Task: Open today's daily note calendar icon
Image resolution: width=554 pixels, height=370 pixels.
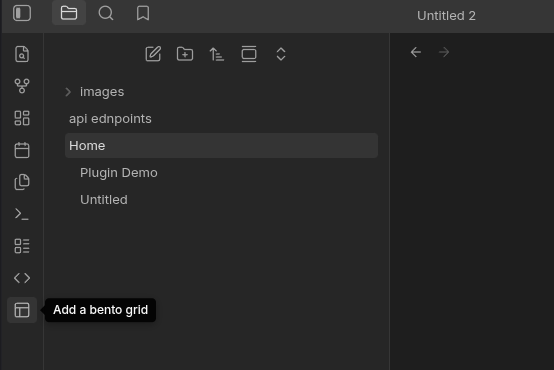Action: coord(22,150)
